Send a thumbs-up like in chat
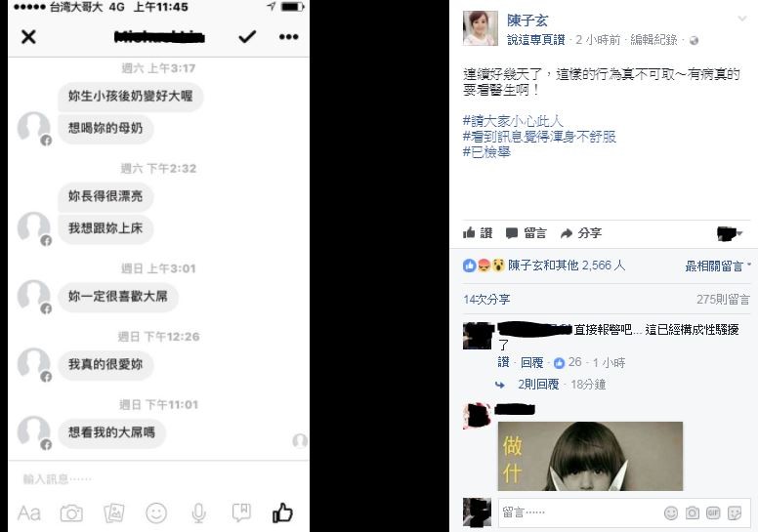Viewport: 758px width, 532px height. [x=282, y=512]
